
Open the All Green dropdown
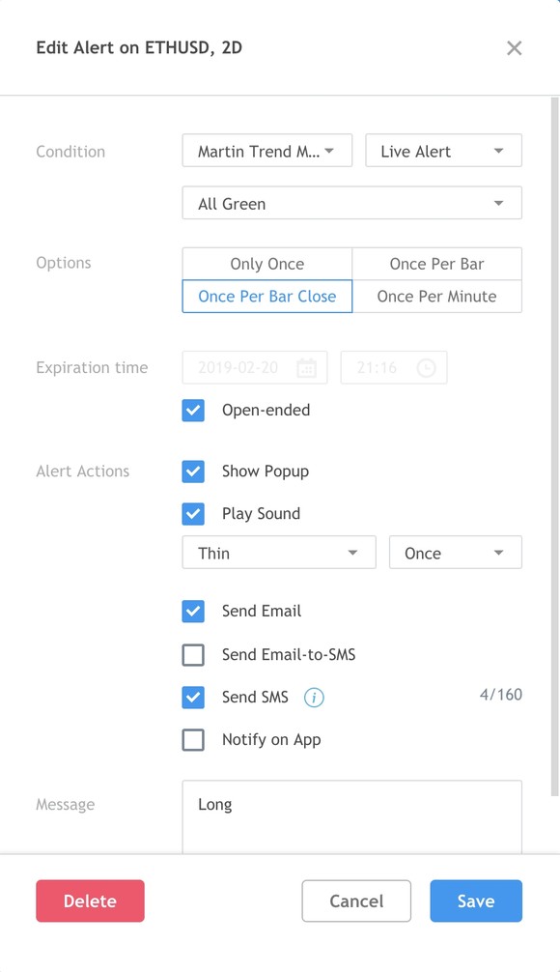click(351, 203)
